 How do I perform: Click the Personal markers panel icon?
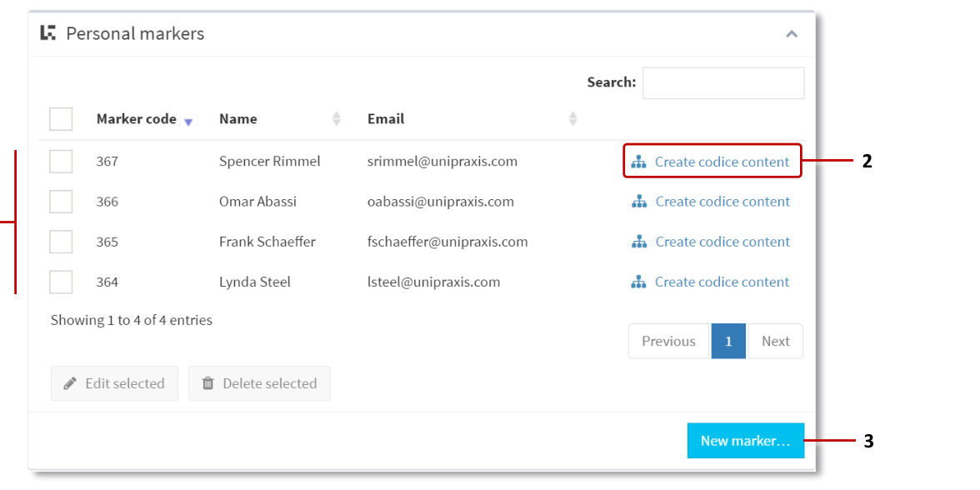pyautogui.click(x=48, y=33)
